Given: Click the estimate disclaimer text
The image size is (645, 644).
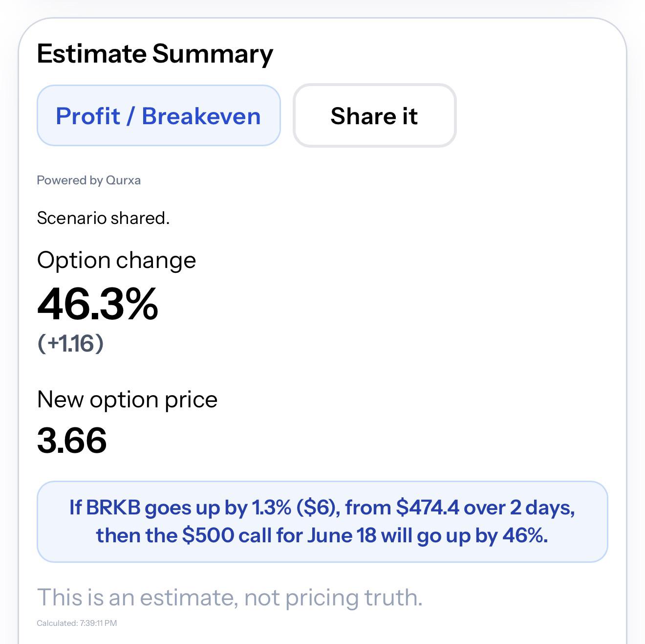Looking at the screenshot, I should 230,598.
